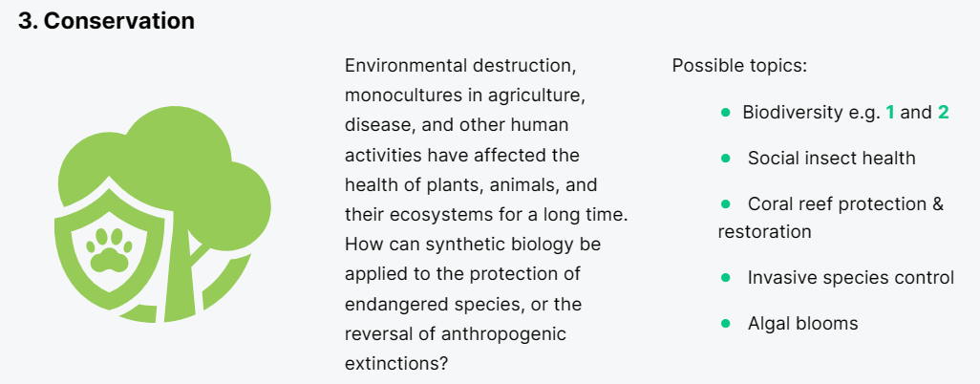Click the bullet beside Biodiversity
Viewport: 980px width, 384px height.
726,113
